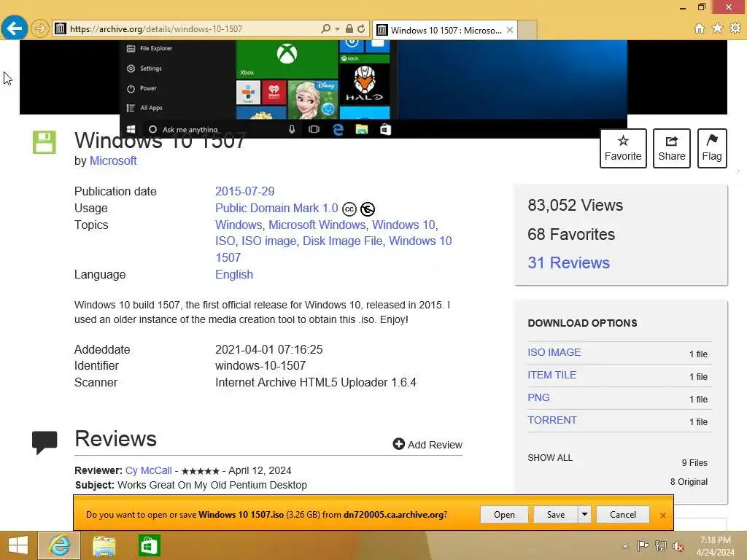
Task: Open the taskbar clock and date
Action: [716, 546]
